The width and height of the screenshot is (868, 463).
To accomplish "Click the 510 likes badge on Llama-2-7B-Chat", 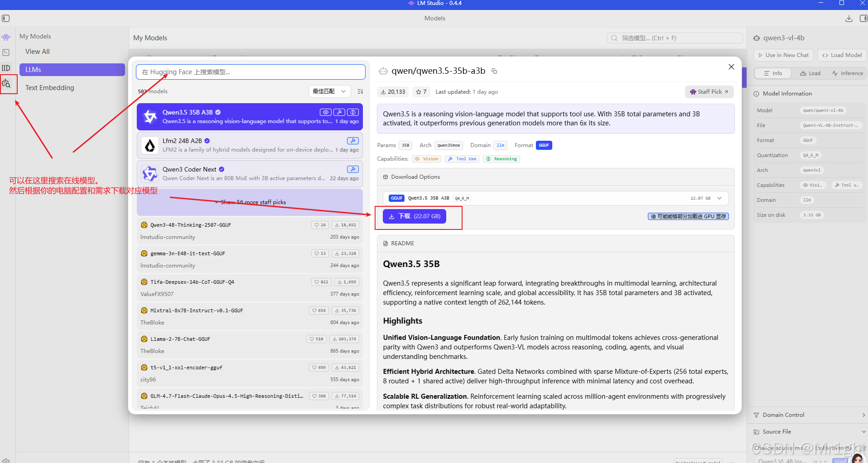I will point(316,339).
